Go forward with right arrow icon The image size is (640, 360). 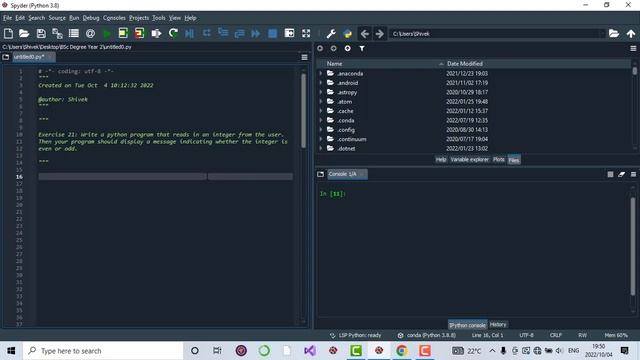click(380, 33)
